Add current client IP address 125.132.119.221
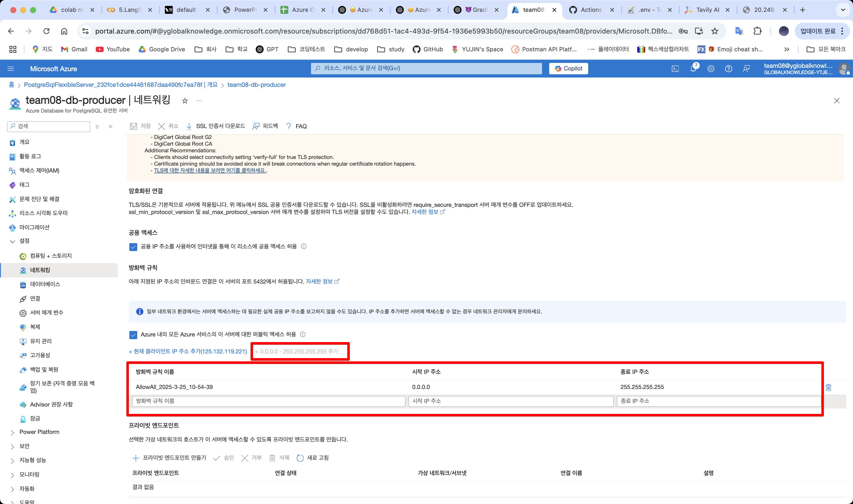This screenshot has width=853, height=504. tap(188, 351)
